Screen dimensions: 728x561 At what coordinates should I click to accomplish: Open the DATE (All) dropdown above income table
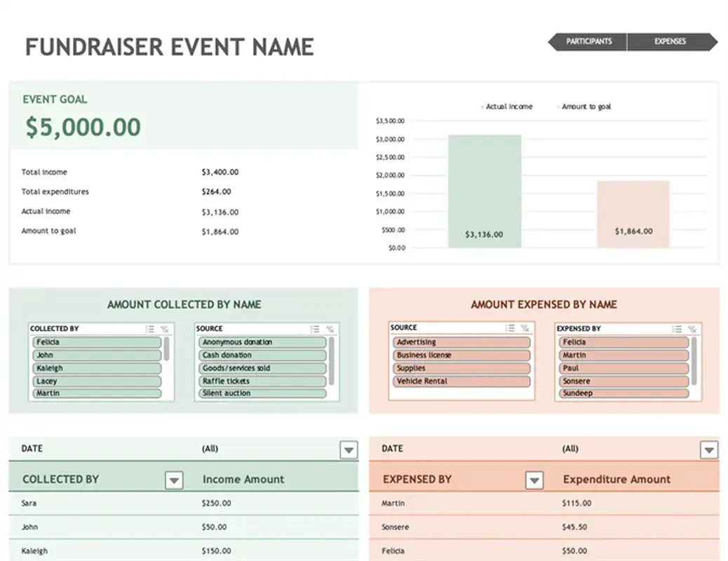[349, 449]
